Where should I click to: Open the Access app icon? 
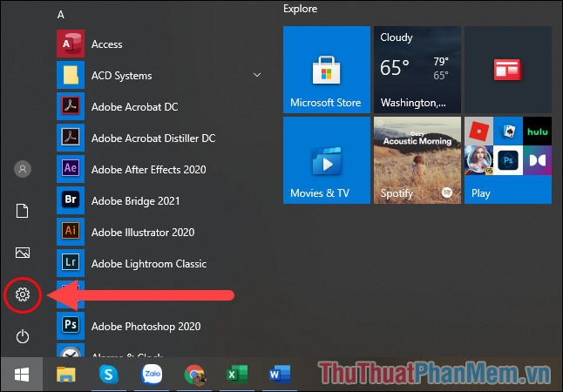71,44
